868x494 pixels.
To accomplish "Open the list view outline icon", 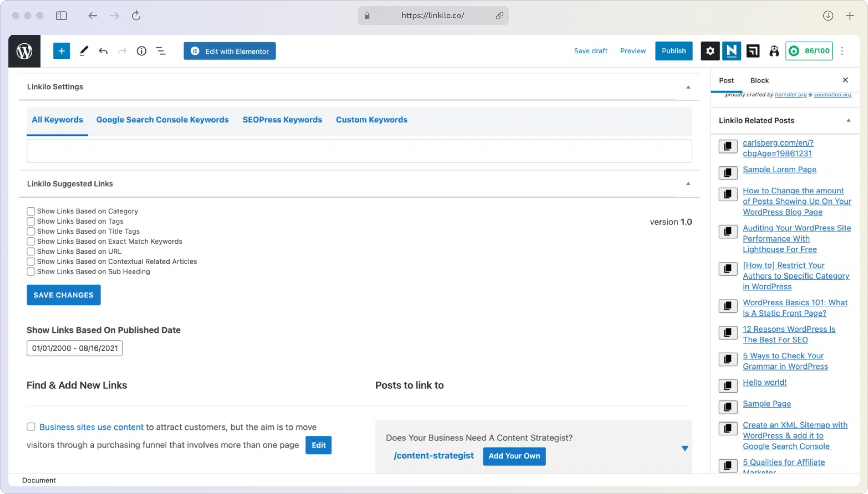I will (x=161, y=51).
